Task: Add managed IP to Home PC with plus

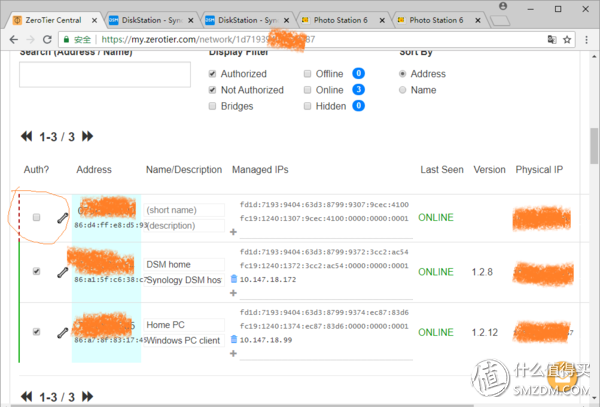Action: click(233, 353)
